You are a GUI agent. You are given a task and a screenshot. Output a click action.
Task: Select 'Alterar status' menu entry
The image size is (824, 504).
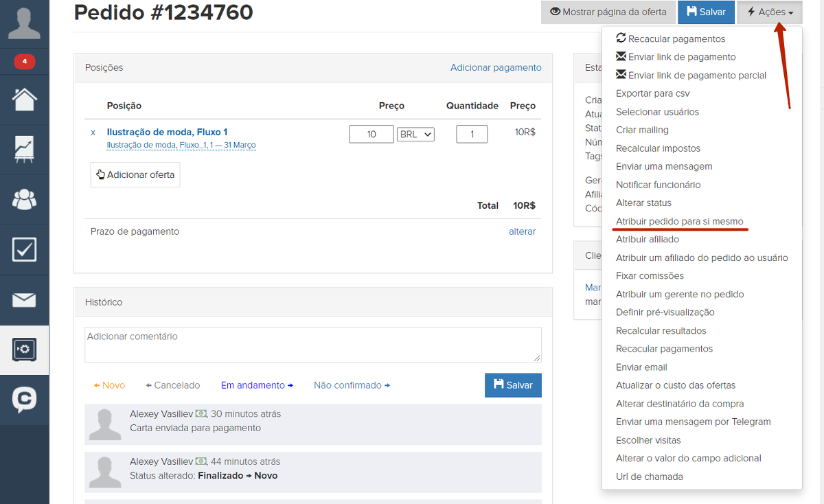[643, 203]
